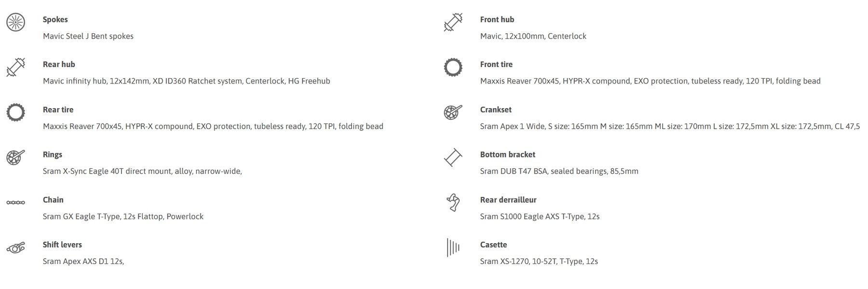The height and width of the screenshot is (289, 868).
Task: Click the Sram Apex 1 Wide crankset text
Action: 670,126
